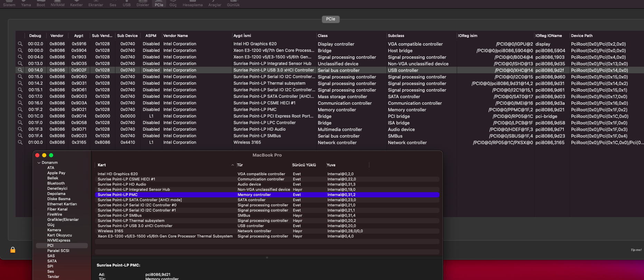Screen dimensions: 644x280
Task: Switch to the Araçlar tab
Action: click(x=215, y=4)
